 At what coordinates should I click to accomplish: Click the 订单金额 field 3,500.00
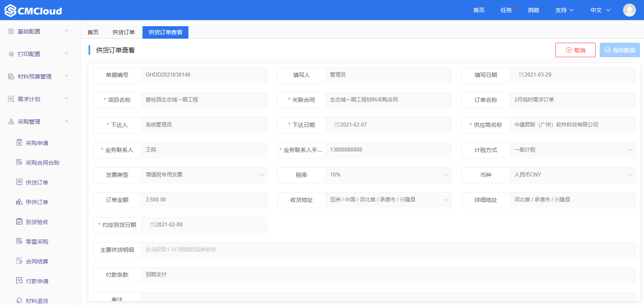tap(204, 200)
